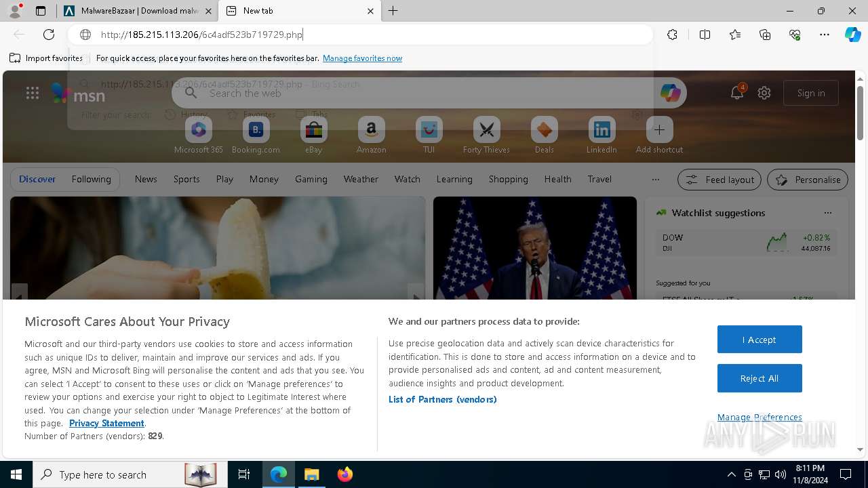Open the Windows Start menu

coord(16,474)
